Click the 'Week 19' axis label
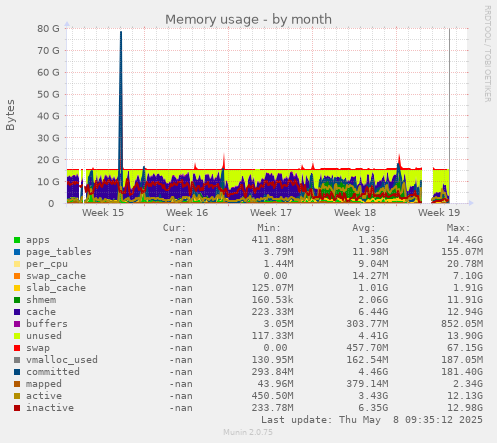This screenshot has width=497, height=443. click(x=439, y=213)
